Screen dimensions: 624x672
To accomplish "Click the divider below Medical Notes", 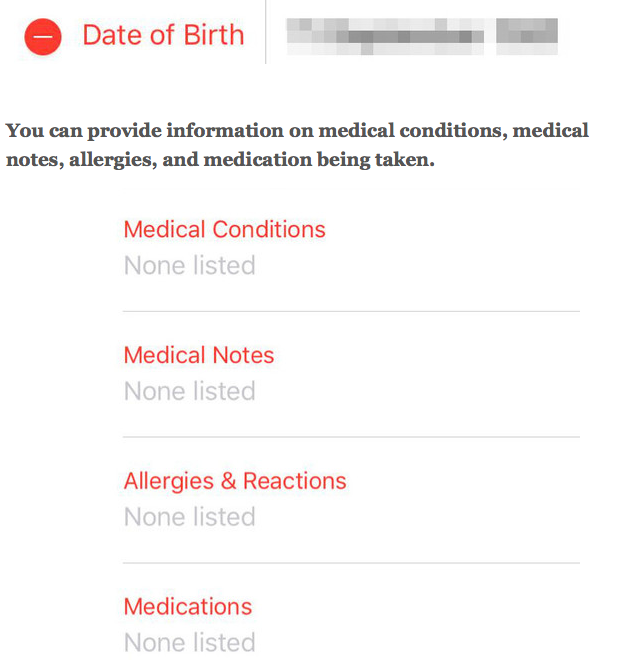I will tap(351, 437).
